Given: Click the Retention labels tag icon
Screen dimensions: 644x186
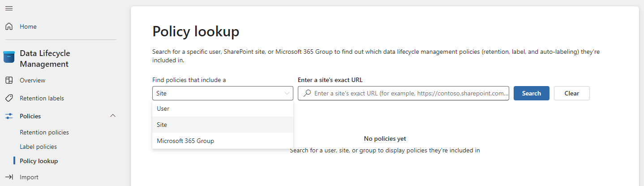Looking at the screenshot, I should pos(9,98).
